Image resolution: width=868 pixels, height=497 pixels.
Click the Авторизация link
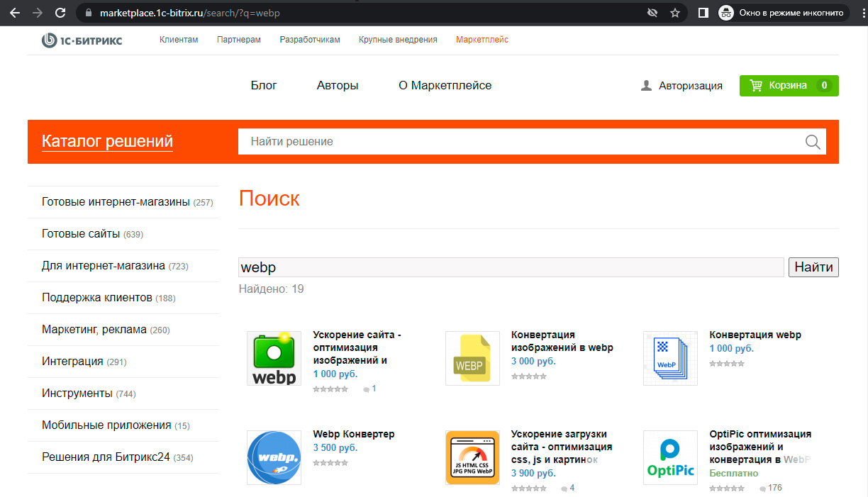[691, 86]
